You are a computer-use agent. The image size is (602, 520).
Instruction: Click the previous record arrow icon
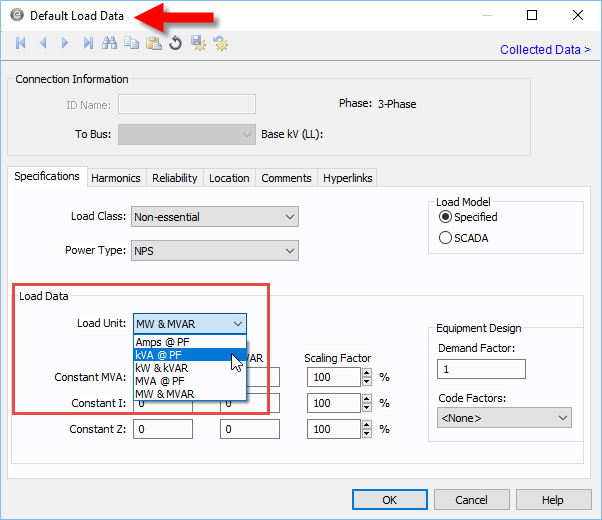tap(43, 43)
